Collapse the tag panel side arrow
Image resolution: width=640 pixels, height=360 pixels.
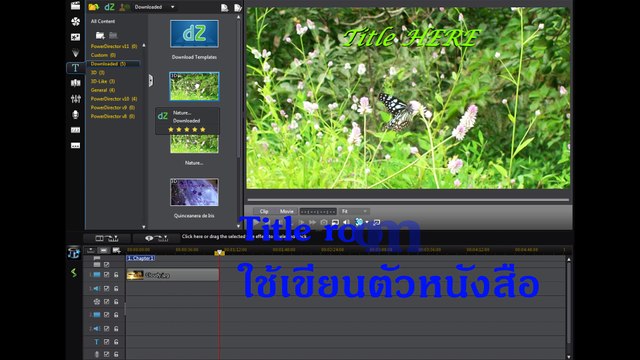pyautogui.click(x=151, y=80)
